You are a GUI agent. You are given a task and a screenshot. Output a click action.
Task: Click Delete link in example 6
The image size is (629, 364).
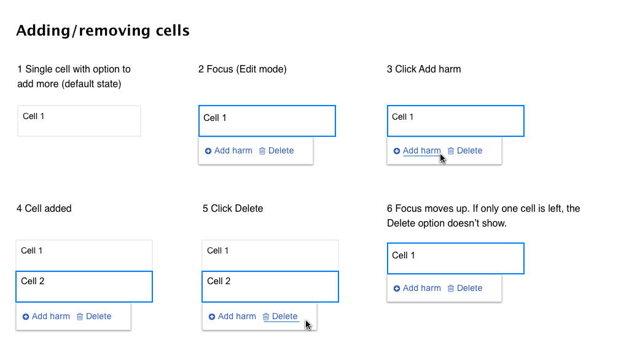[469, 288]
